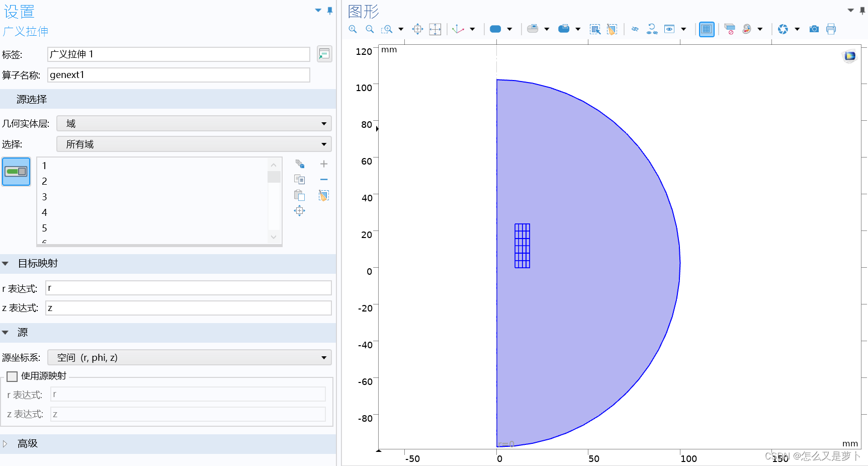Click the create selection icon beside the list

coord(300,164)
